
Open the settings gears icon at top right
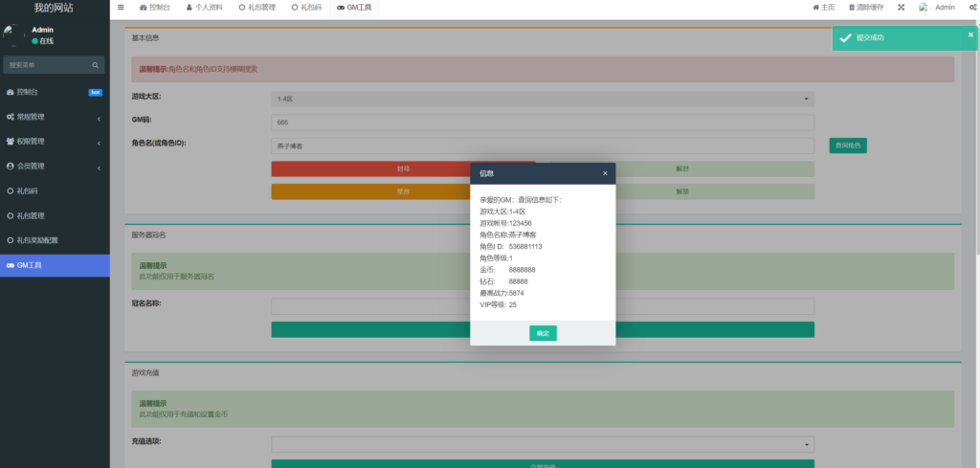coord(972,8)
